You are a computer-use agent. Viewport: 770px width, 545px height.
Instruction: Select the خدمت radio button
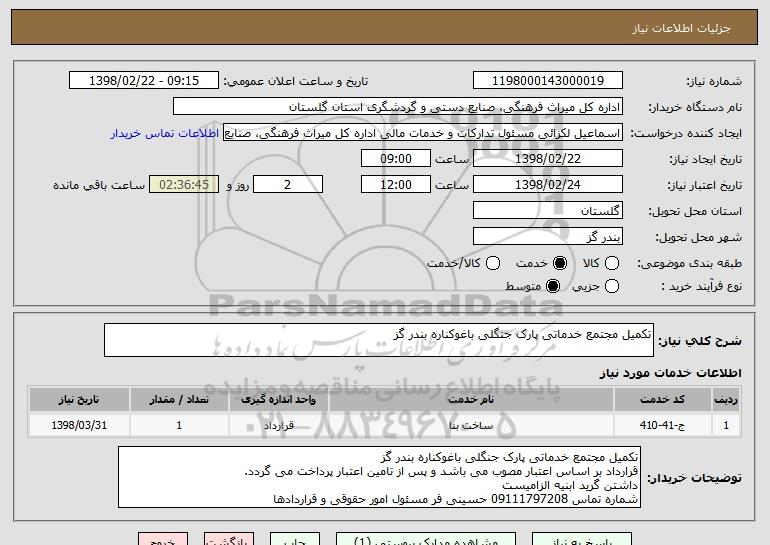click(560, 263)
